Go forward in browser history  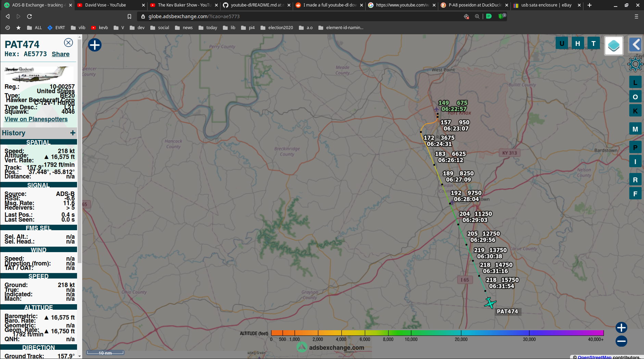(18, 16)
